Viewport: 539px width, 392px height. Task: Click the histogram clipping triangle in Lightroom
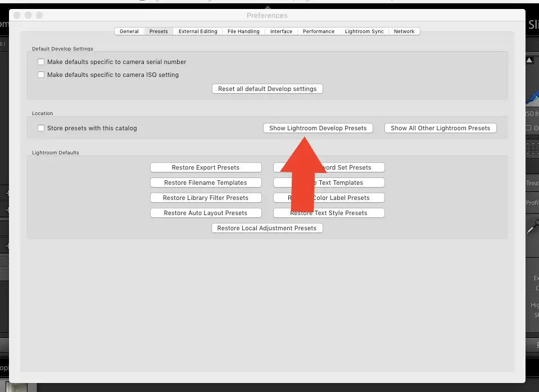[529, 60]
